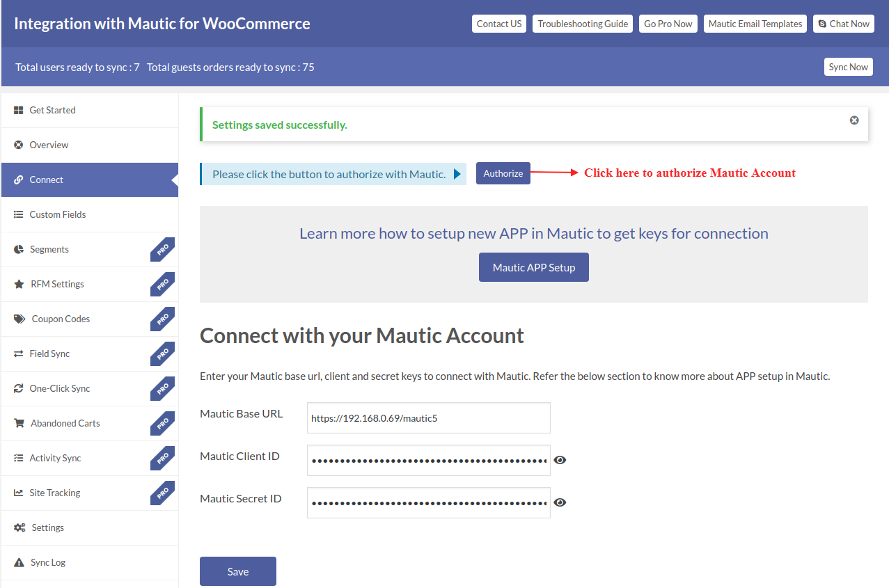Show the Mautic Client ID value
The height and width of the screenshot is (588, 889).
click(560, 460)
